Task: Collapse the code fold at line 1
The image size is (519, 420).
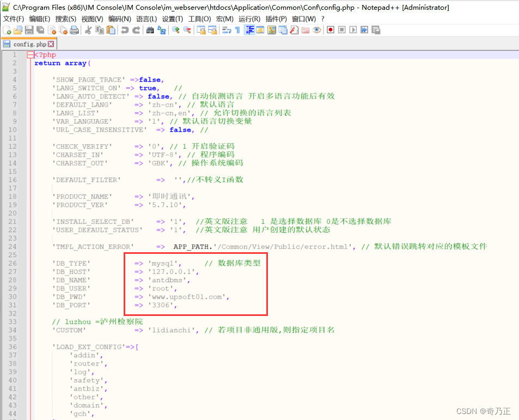Action: (x=30, y=55)
